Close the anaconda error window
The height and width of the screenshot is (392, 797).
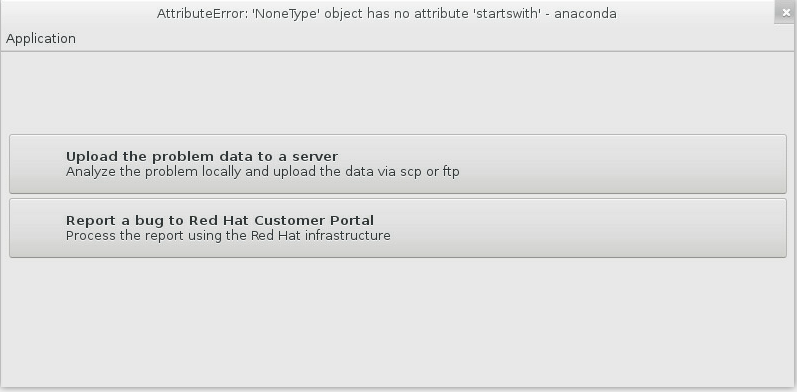tap(786, 13)
